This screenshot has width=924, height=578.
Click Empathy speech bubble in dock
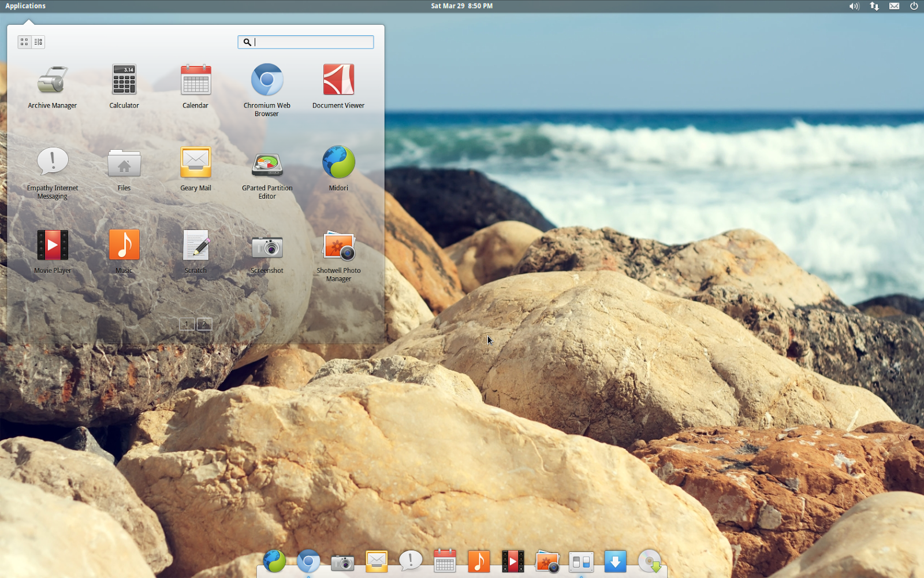point(411,561)
